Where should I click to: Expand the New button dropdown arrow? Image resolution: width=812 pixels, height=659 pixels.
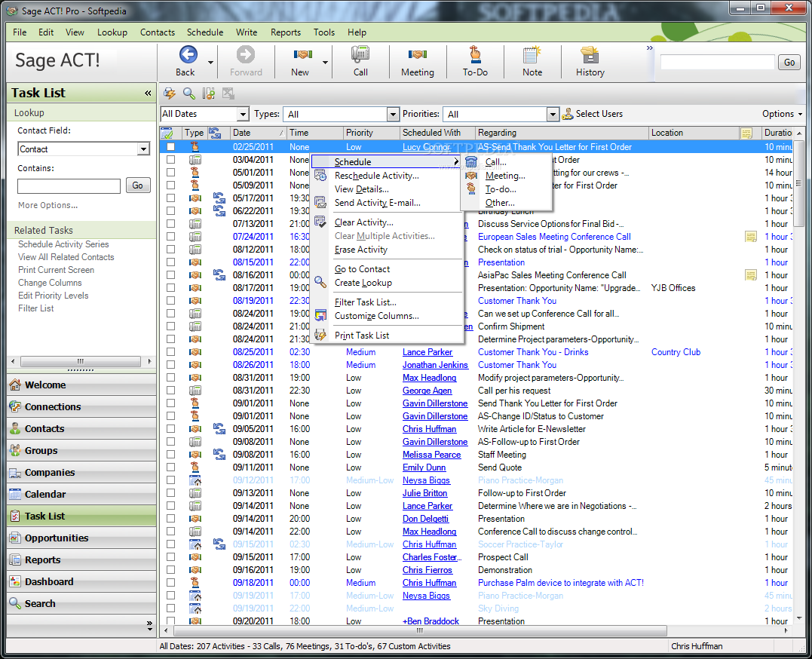click(x=325, y=62)
